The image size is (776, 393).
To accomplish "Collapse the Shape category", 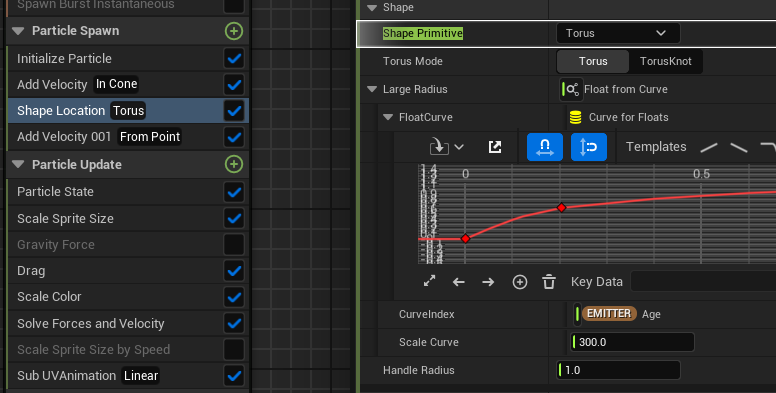I will pyautogui.click(x=372, y=7).
